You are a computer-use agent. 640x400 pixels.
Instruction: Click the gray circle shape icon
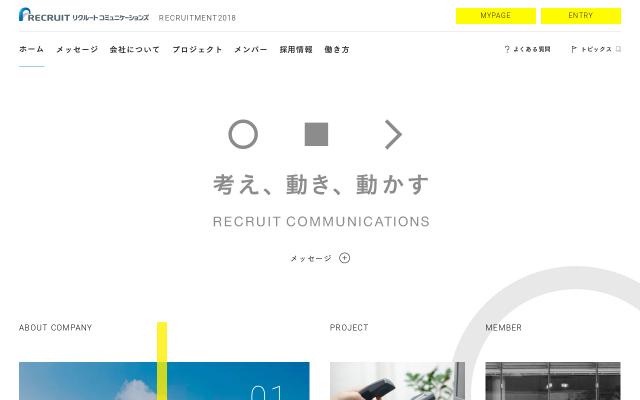pos(243,134)
